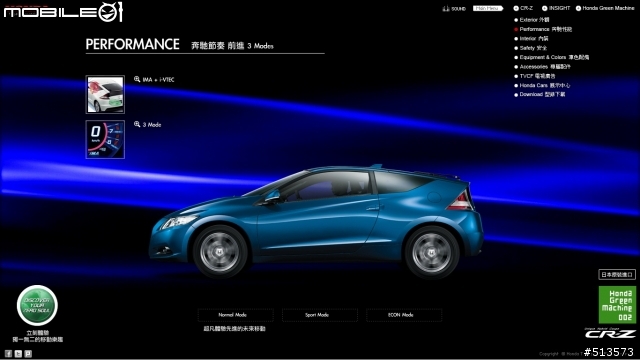Click the Honda Green Machine 002 green logo
Viewport: 640px width, 360px height.
click(x=617, y=304)
